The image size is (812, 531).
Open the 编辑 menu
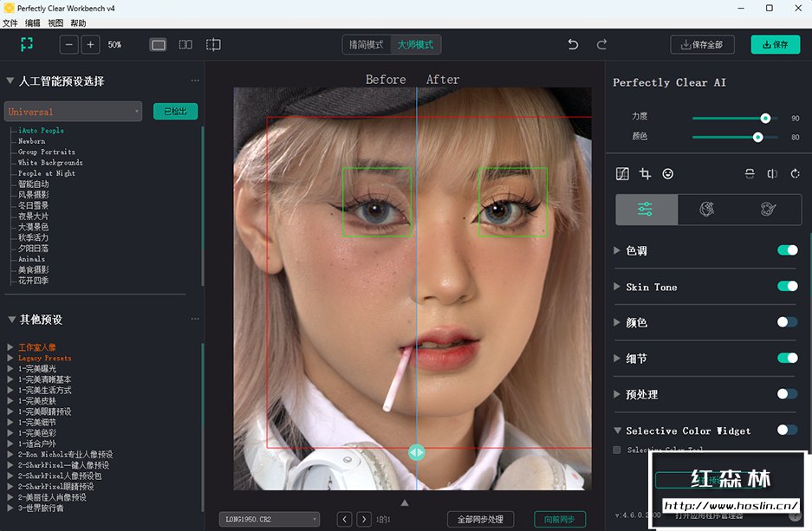33,23
